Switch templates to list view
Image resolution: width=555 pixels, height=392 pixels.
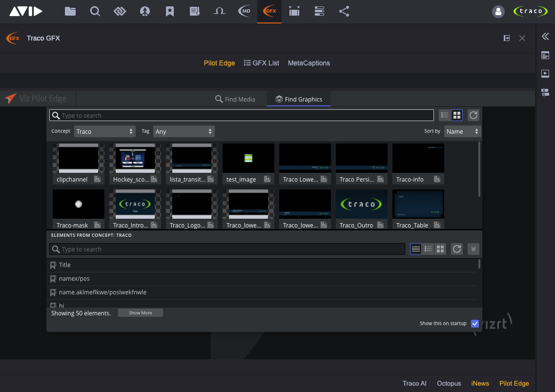pyautogui.click(x=445, y=115)
